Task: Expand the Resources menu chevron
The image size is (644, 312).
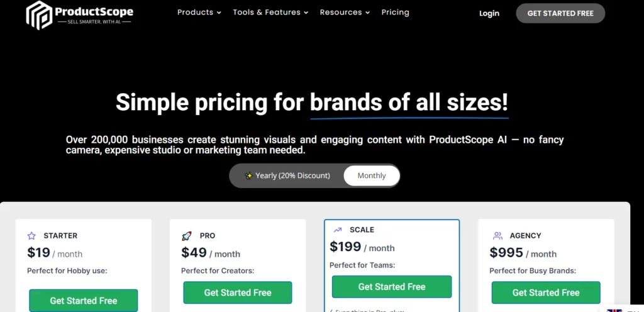Action: click(367, 13)
